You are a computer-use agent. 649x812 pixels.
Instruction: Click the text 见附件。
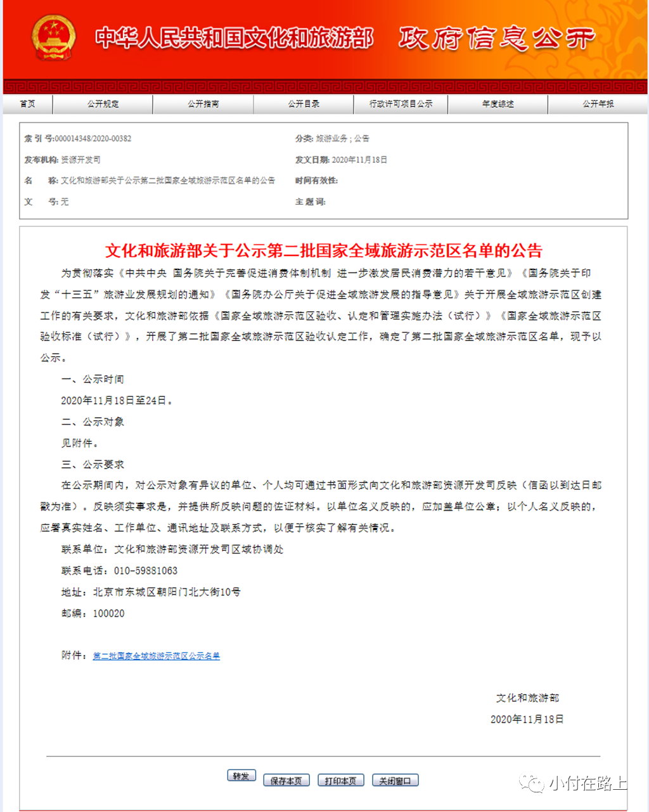click(80, 443)
